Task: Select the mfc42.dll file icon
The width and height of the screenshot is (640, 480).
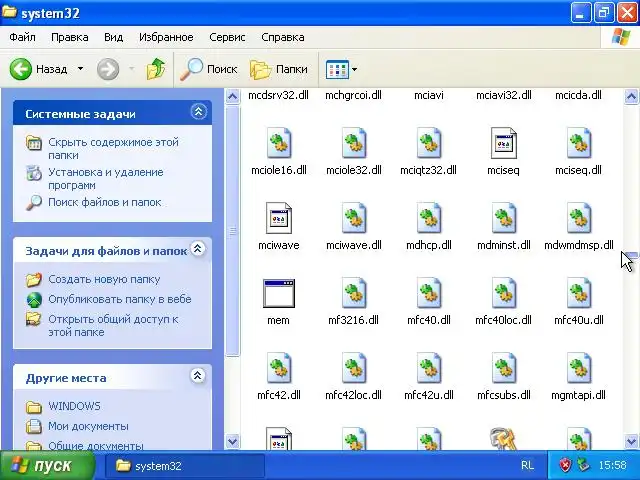Action: pos(279,368)
